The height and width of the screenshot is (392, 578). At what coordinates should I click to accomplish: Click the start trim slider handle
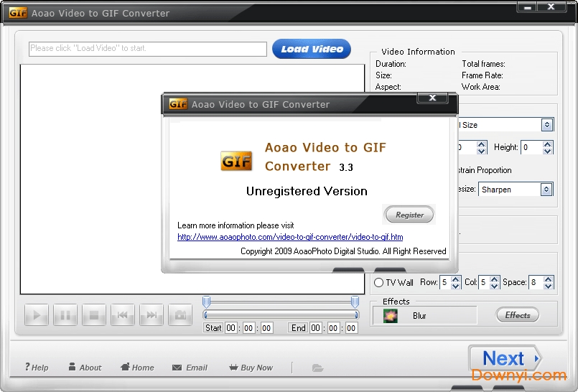(x=207, y=302)
